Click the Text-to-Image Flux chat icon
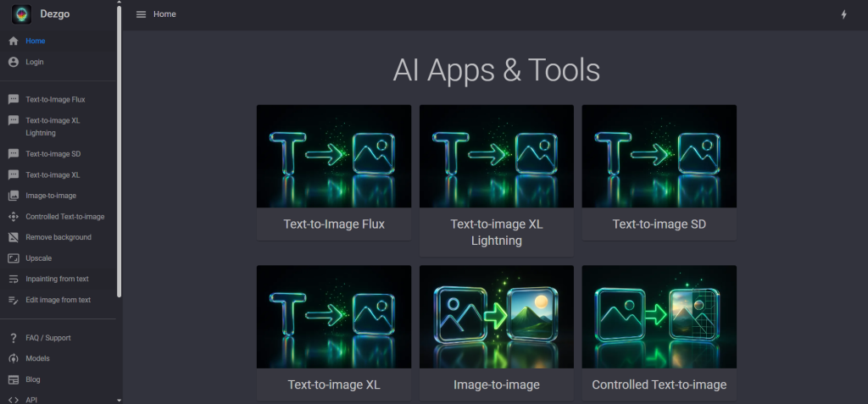 tap(14, 100)
